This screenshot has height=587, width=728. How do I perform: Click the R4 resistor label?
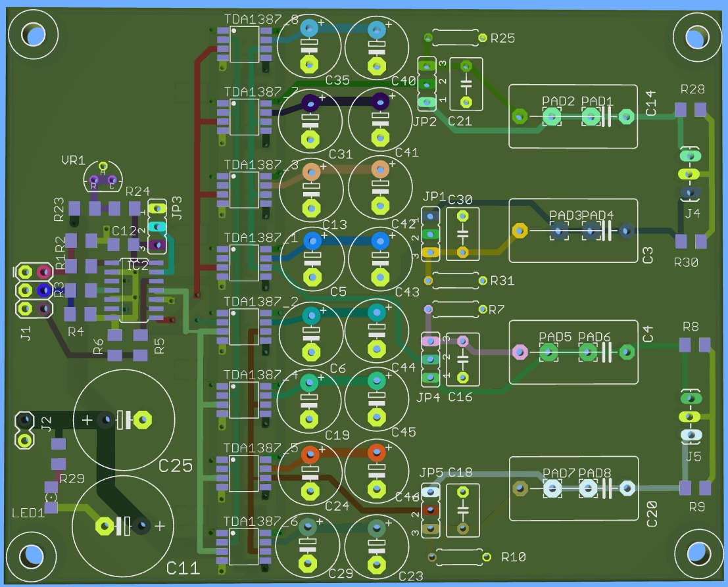click(76, 332)
